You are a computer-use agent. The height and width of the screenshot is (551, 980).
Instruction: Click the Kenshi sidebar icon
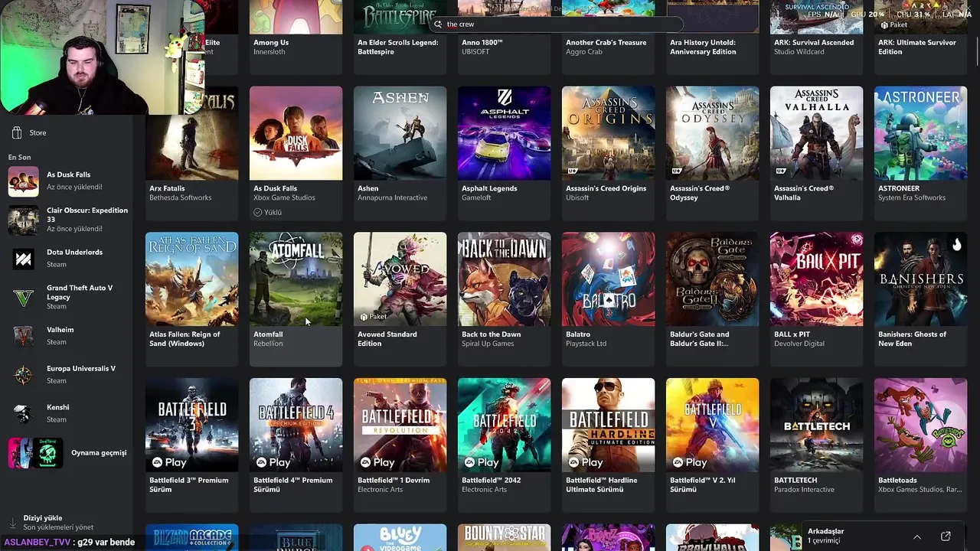(23, 413)
